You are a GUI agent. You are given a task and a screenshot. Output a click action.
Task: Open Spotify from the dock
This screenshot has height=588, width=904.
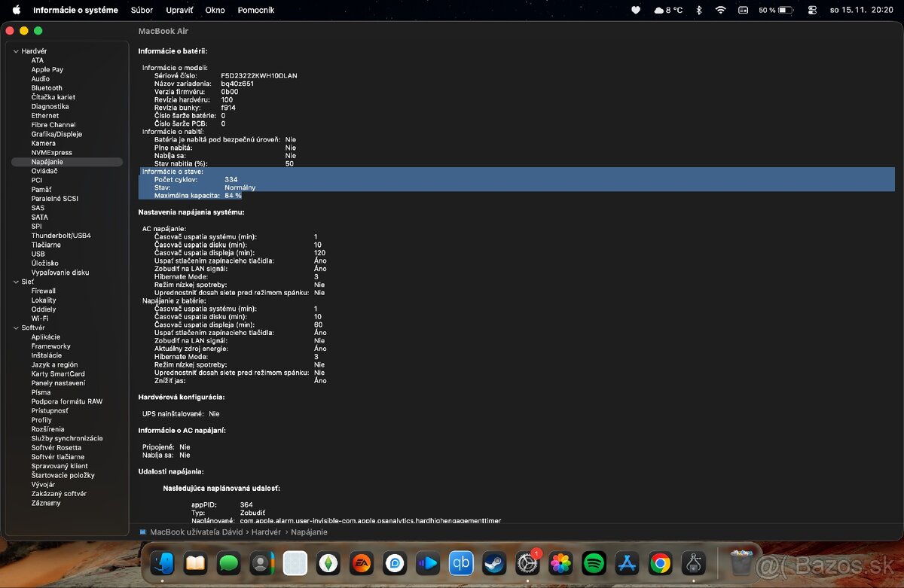[x=594, y=563]
